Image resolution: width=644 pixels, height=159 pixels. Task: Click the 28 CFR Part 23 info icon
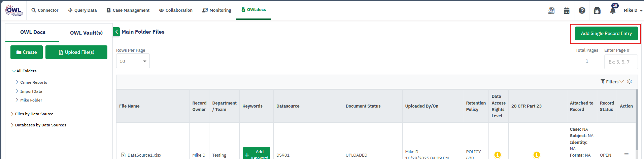pos(537,155)
